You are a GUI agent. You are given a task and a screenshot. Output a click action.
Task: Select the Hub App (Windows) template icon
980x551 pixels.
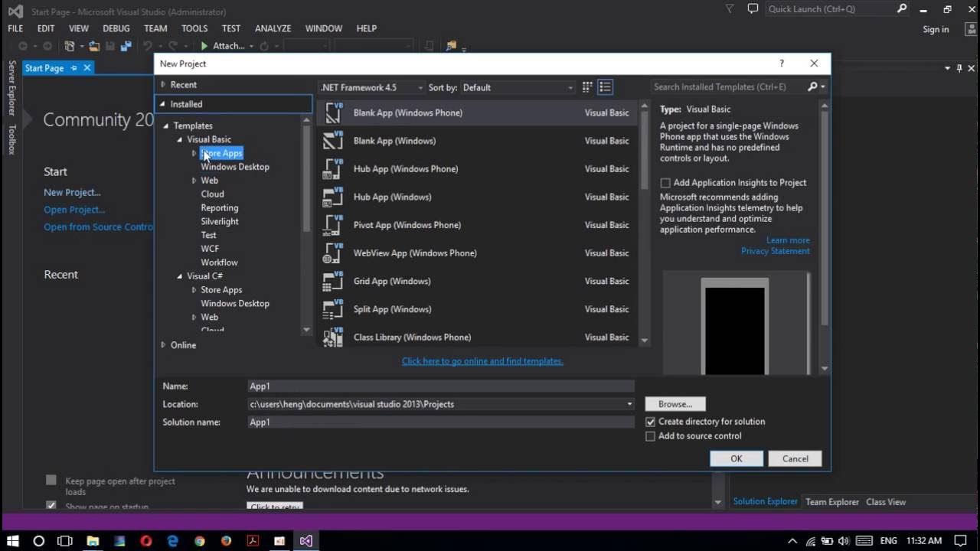(x=333, y=197)
